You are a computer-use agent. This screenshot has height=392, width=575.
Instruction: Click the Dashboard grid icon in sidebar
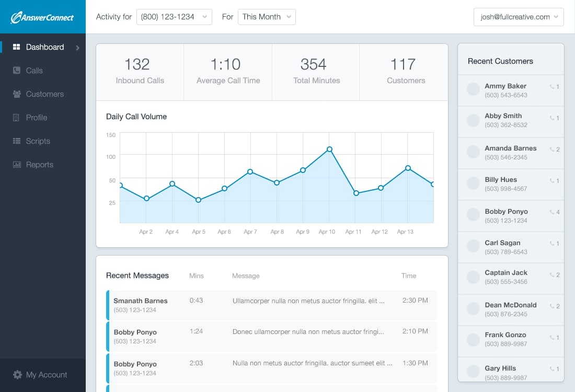[x=16, y=47]
